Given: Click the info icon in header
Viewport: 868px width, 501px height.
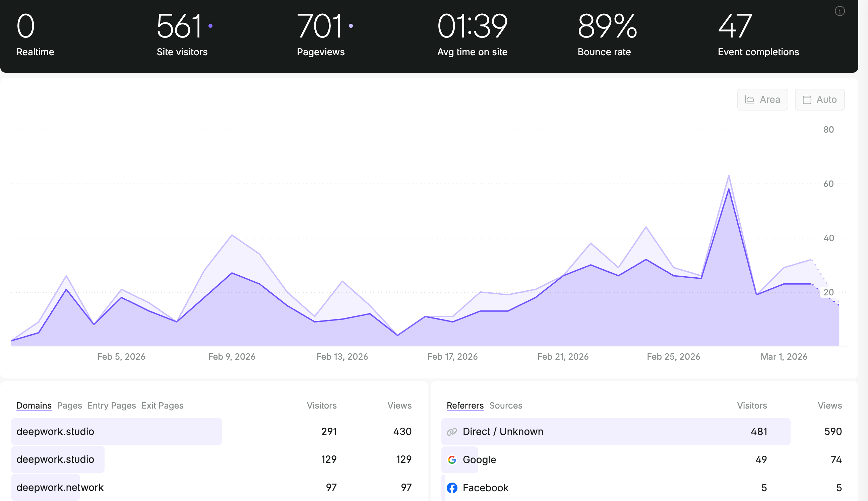Looking at the screenshot, I should pos(840,11).
